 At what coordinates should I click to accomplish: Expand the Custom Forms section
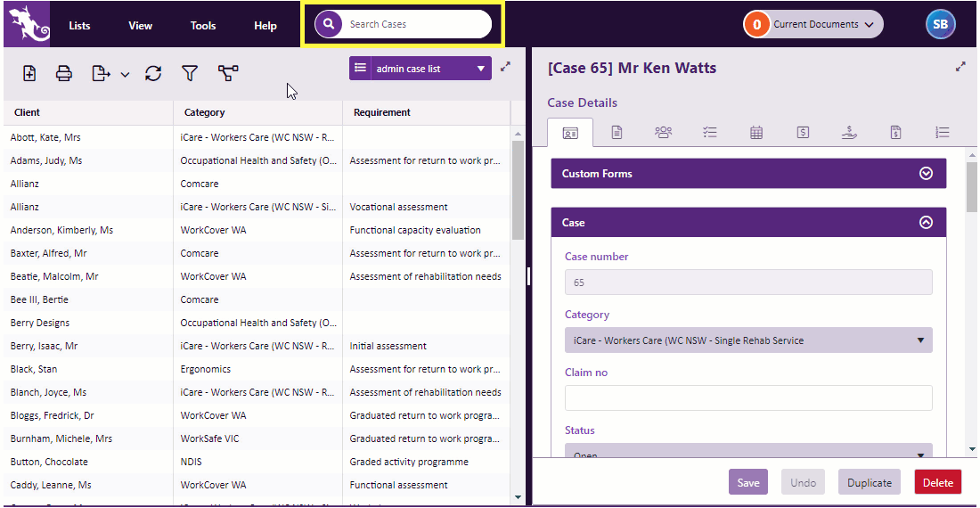point(926,174)
